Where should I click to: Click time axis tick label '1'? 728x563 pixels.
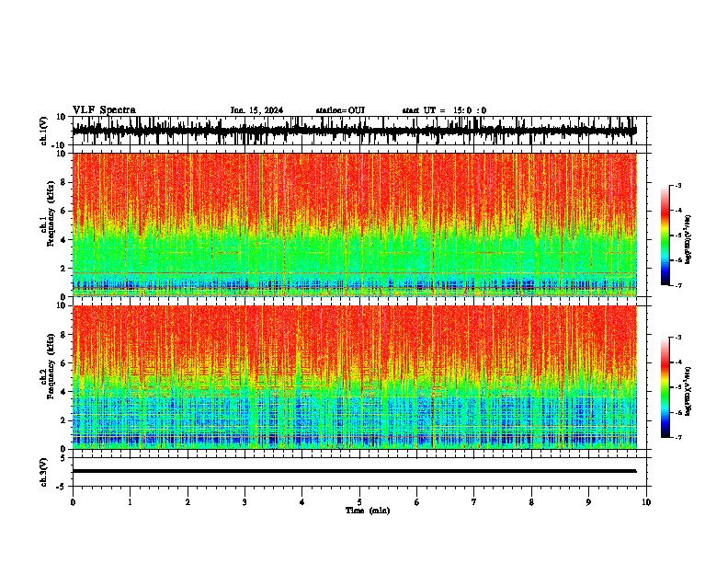pyautogui.click(x=130, y=502)
